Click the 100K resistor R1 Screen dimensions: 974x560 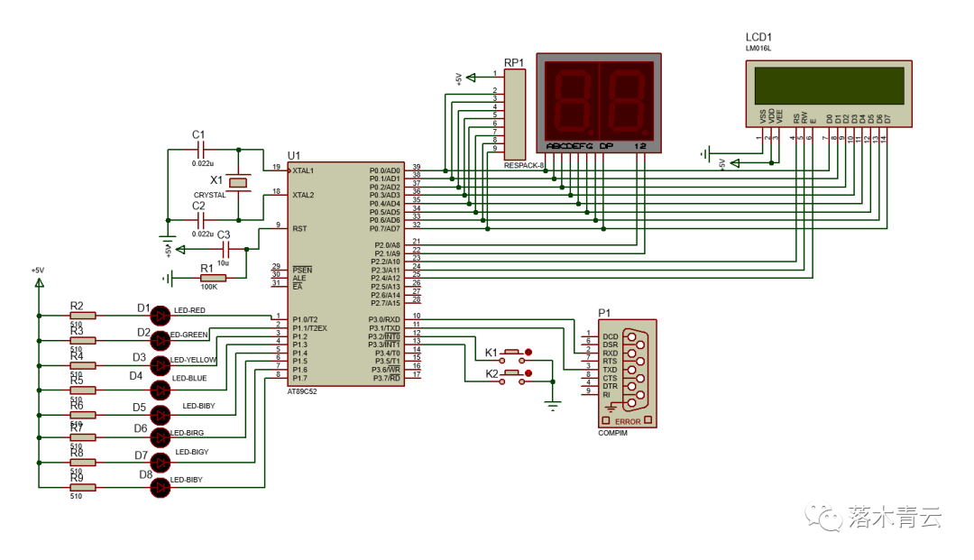click(x=213, y=278)
